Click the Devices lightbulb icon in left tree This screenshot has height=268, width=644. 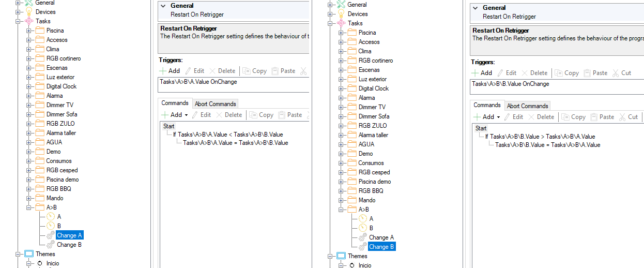[x=29, y=12]
